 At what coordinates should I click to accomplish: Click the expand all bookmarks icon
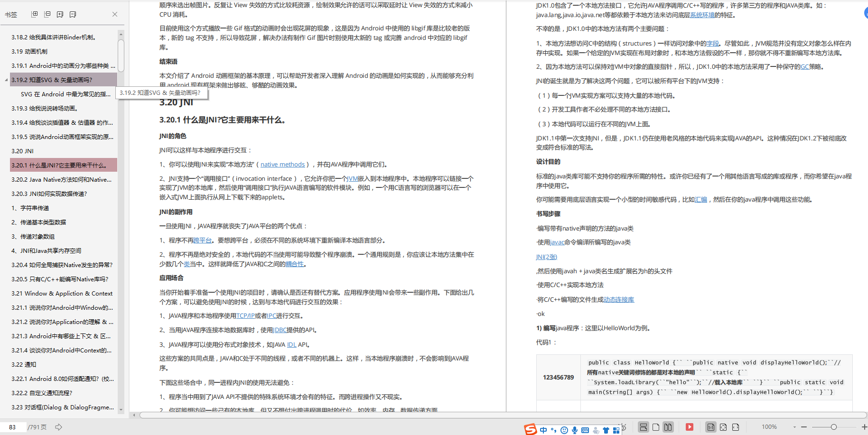pyautogui.click(x=34, y=14)
